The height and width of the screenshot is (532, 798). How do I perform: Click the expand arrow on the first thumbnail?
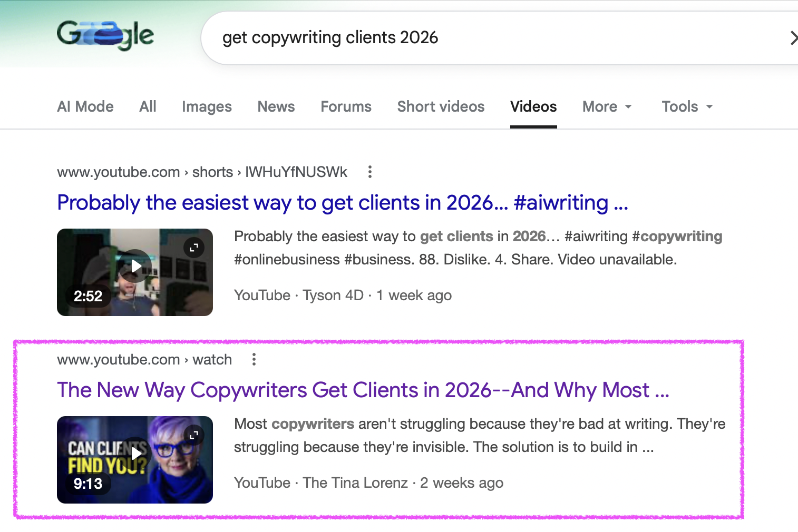tap(194, 247)
